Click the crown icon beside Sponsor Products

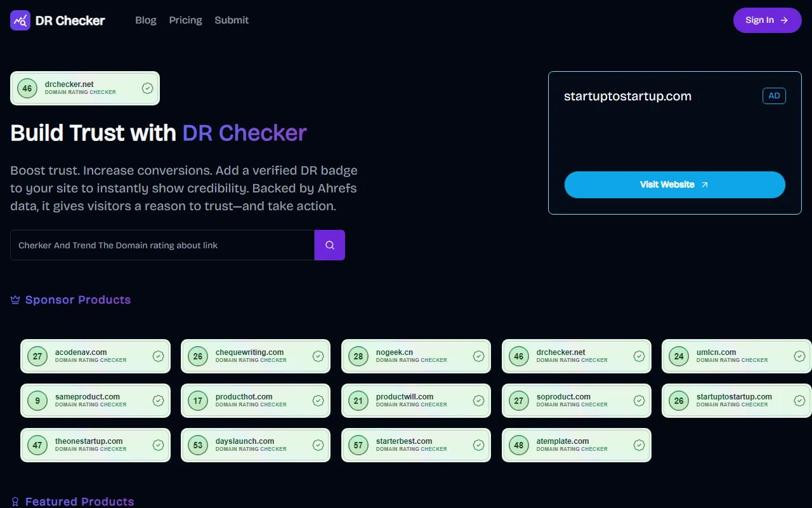(15, 300)
